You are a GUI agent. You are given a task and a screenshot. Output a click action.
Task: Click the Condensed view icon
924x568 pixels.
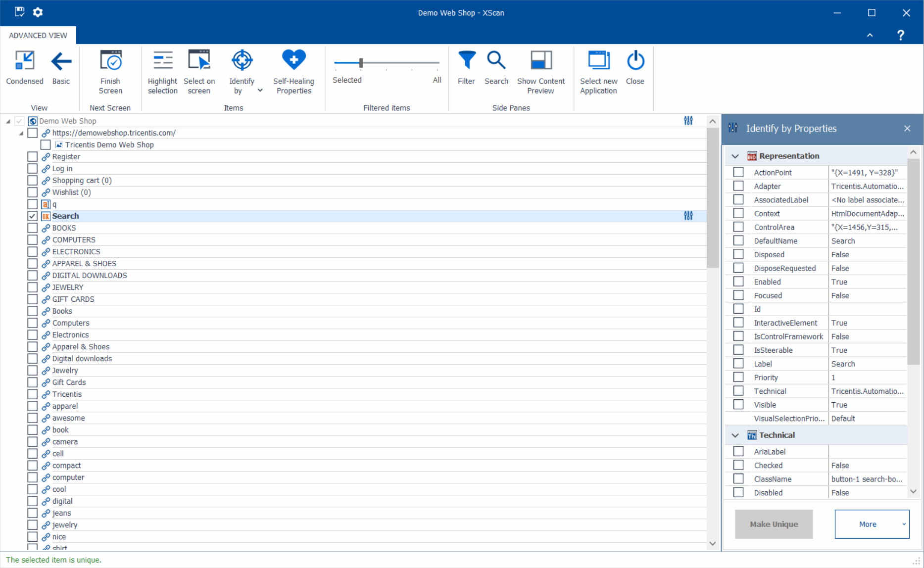point(24,61)
